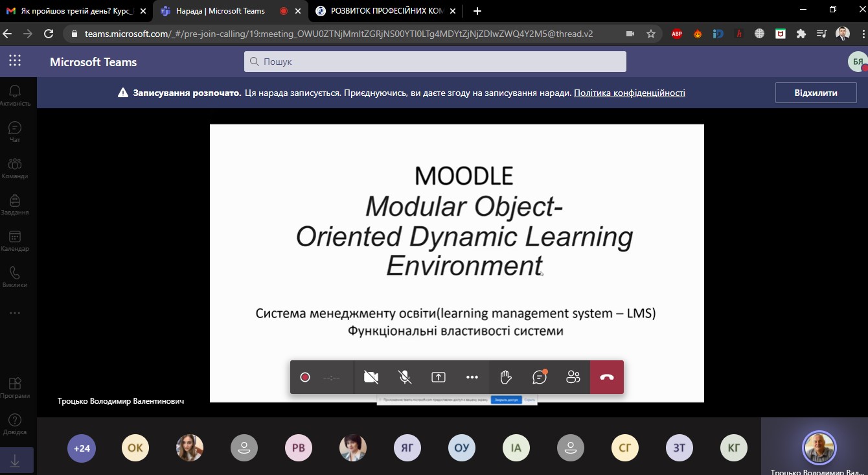This screenshot has width=868, height=475.
Task: Select participant avatar ОУ
Action: click(462, 448)
